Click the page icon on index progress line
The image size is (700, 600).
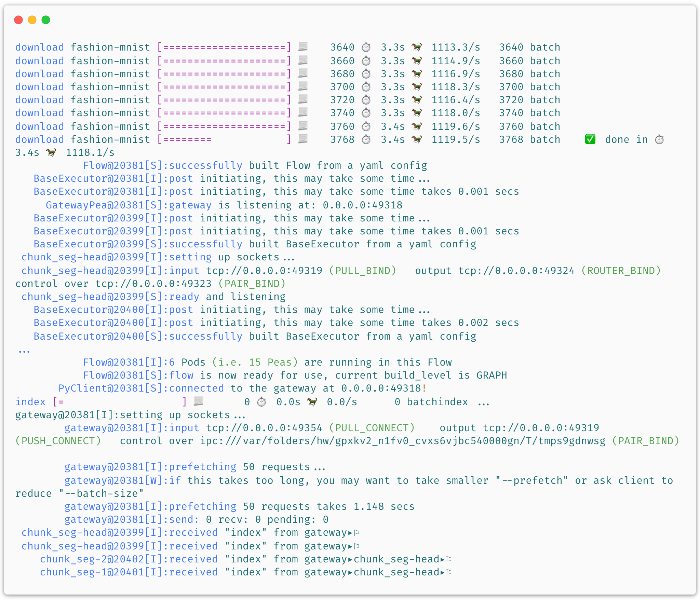click(x=198, y=401)
